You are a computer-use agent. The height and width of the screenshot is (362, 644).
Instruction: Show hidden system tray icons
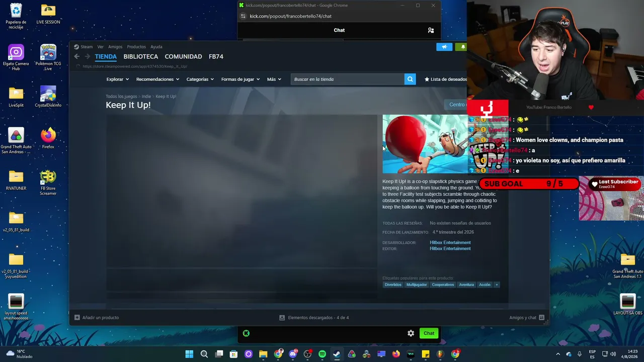click(x=557, y=354)
